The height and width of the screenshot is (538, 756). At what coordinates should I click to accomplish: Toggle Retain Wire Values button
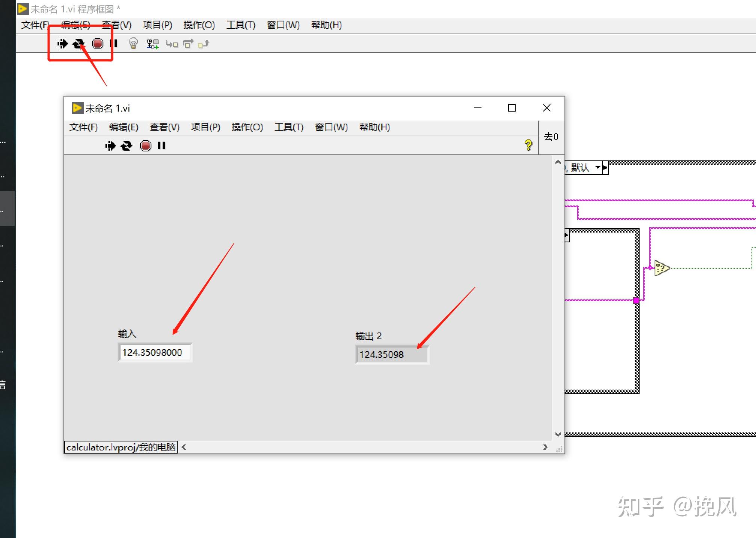[152, 44]
